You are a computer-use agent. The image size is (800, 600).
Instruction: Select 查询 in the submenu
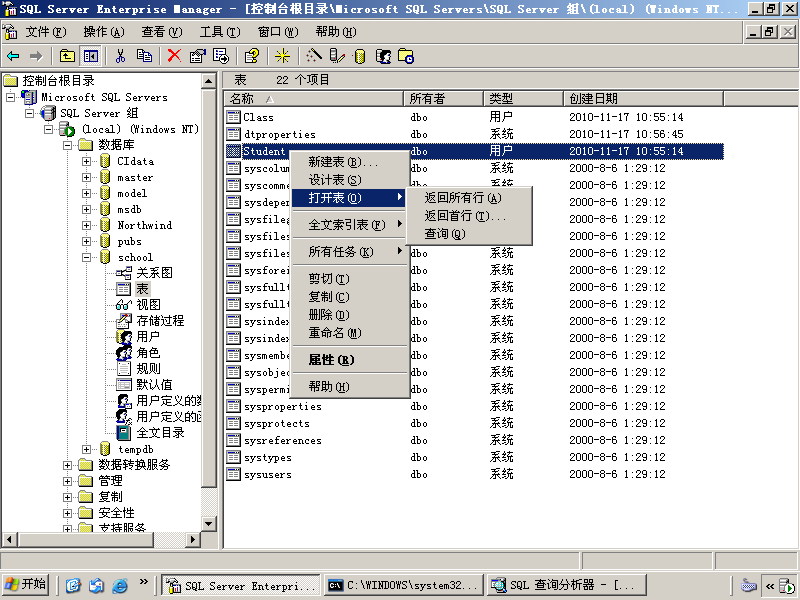tap(469, 234)
